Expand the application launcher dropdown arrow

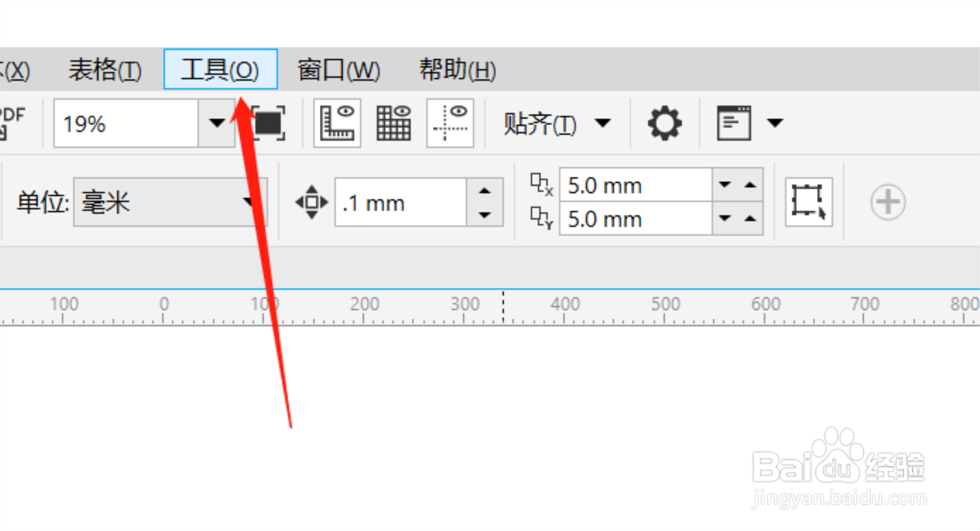tap(775, 123)
